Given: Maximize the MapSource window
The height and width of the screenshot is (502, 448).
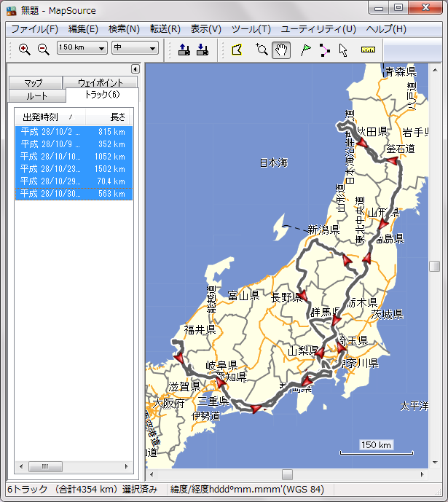Looking at the screenshot, I should pos(398,8).
